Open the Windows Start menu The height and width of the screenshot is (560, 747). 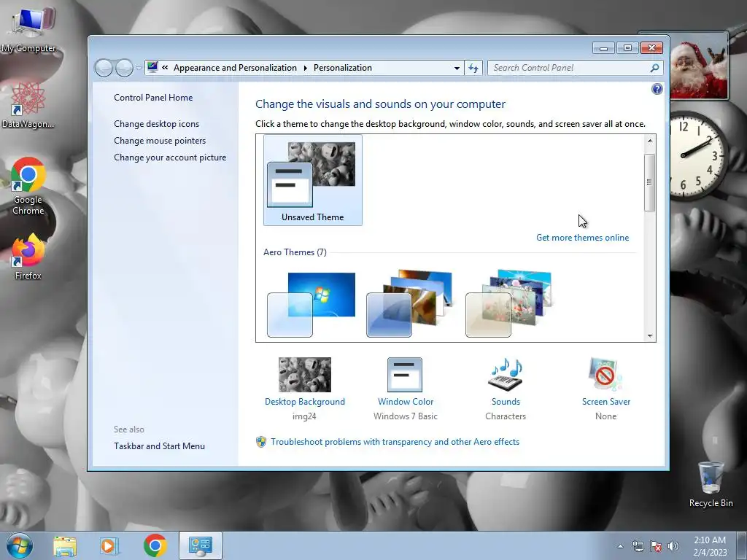pos(20,545)
